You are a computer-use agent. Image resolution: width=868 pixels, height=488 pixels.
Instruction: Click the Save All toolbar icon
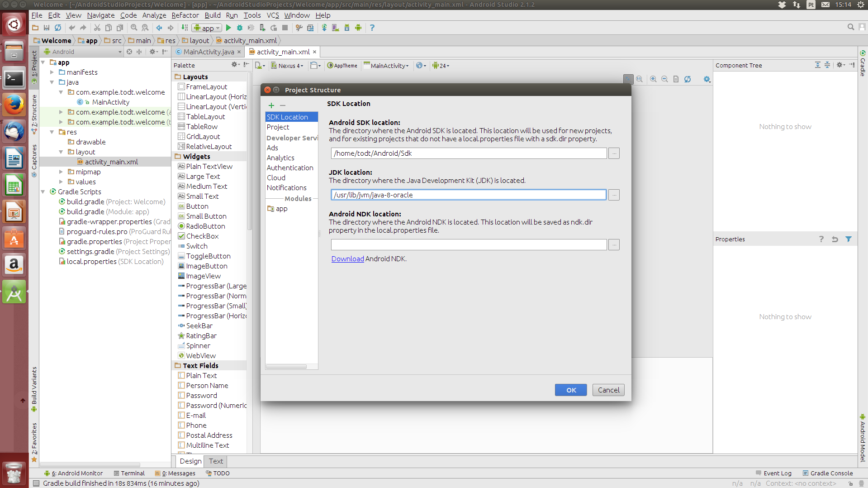pos(47,28)
